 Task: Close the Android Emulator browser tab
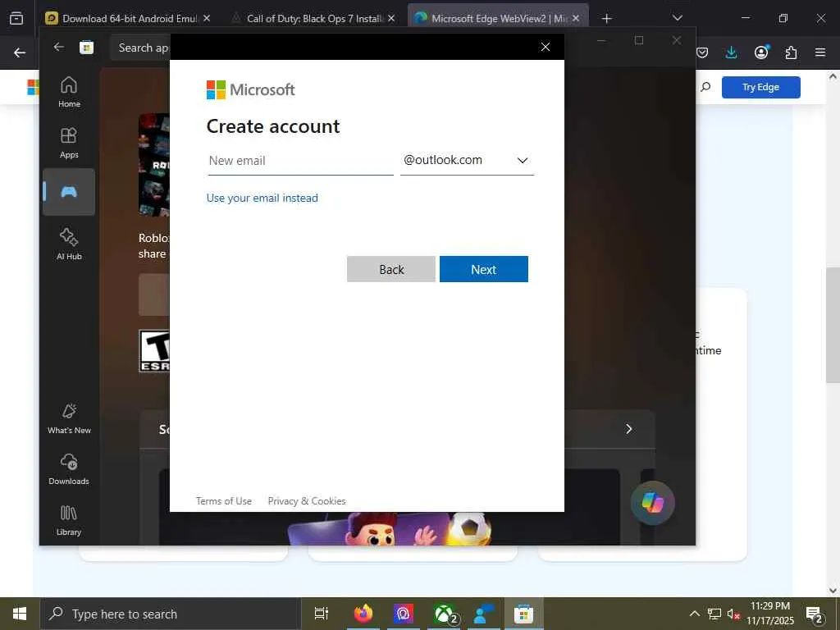(x=207, y=18)
